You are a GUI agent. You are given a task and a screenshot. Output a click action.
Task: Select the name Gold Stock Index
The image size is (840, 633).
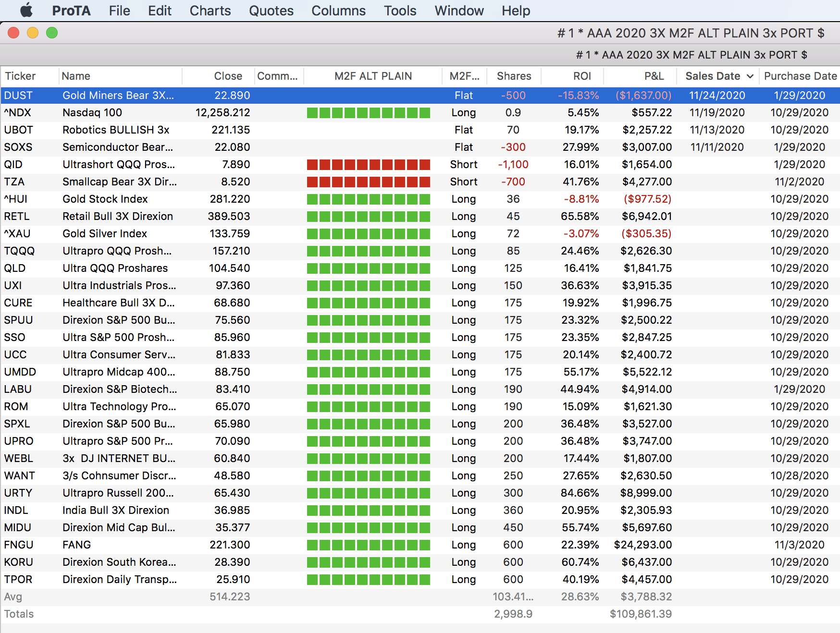[105, 199]
